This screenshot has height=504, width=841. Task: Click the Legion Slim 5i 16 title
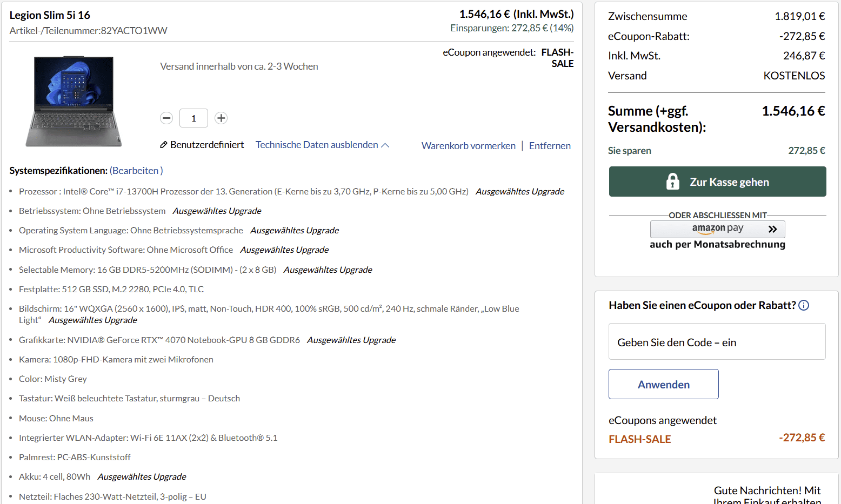point(50,15)
